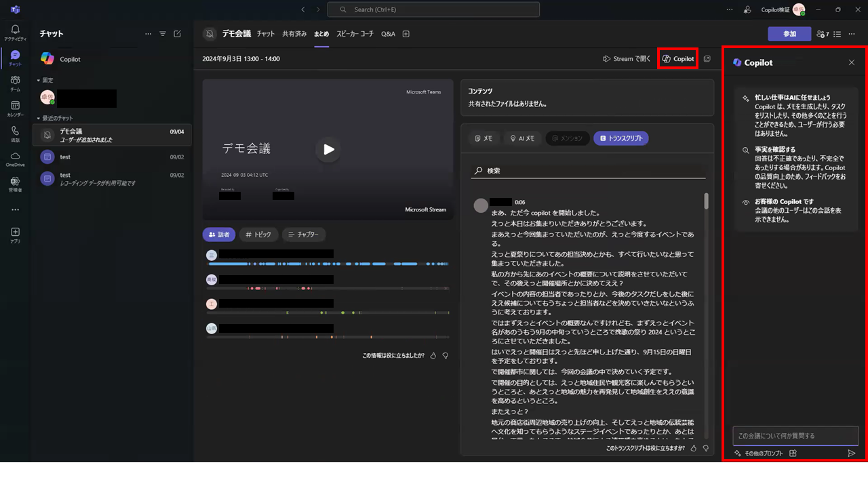Image resolution: width=868 pixels, height=488 pixels.
Task: Thumbs down the speaker info feedback
Action: click(x=445, y=355)
